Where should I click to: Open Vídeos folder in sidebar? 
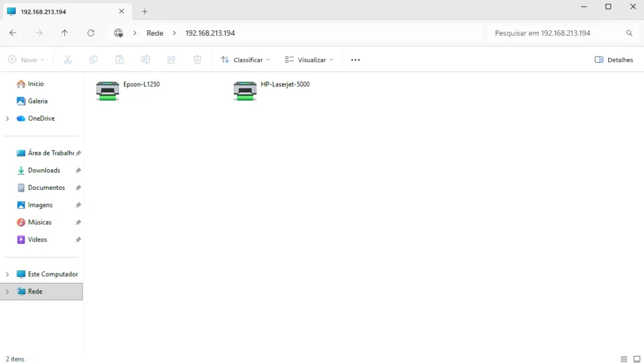pyautogui.click(x=37, y=240)
